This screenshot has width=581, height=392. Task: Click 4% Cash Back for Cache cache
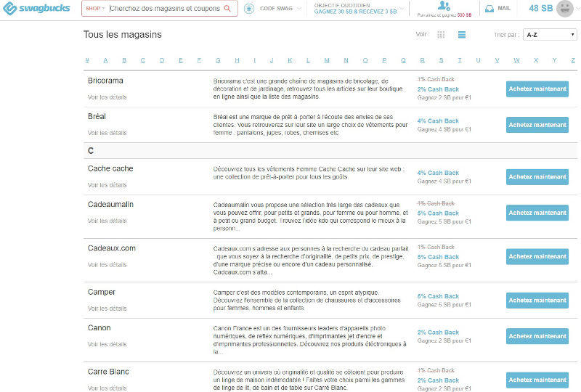(x=438, y=173)
